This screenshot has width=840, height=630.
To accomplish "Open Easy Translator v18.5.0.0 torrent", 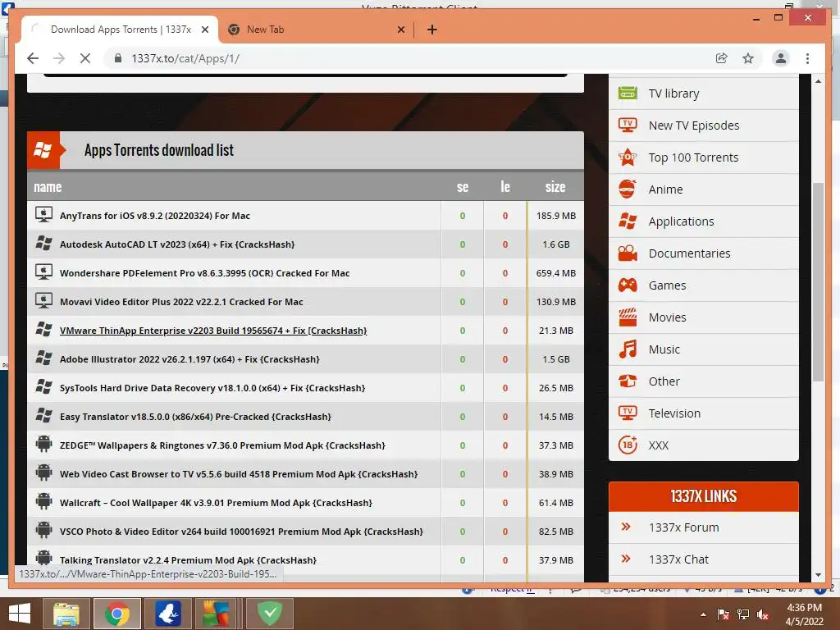I will pyautogui.click(x=195, y=417).
